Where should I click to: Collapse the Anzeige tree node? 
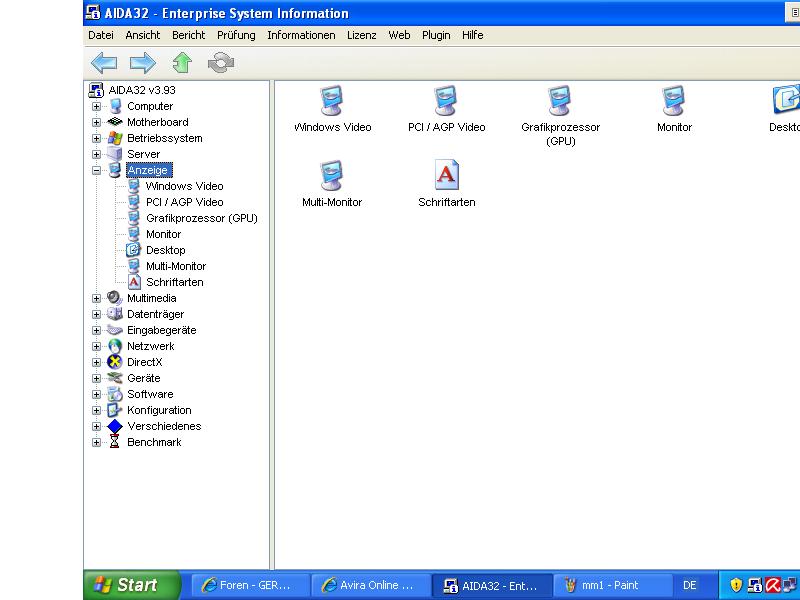pyautogui.click(x=96, y=170)
